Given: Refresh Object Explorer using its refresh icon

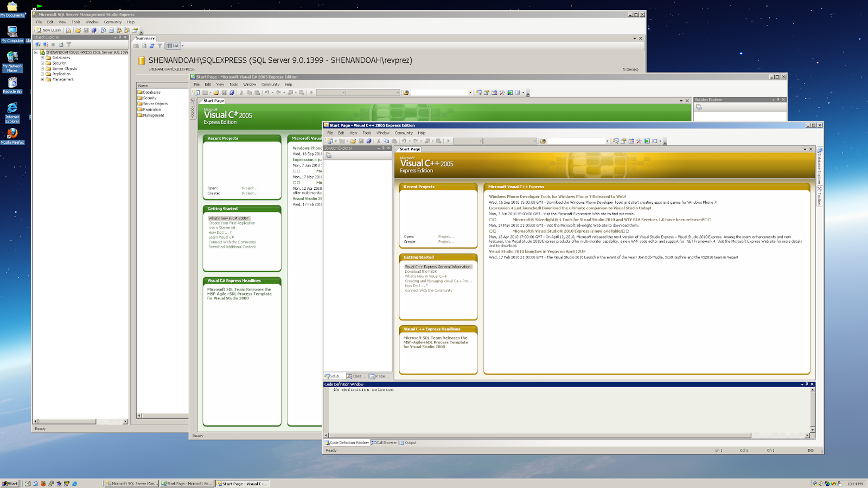Looking at the screenshot, I should point(61,44).
